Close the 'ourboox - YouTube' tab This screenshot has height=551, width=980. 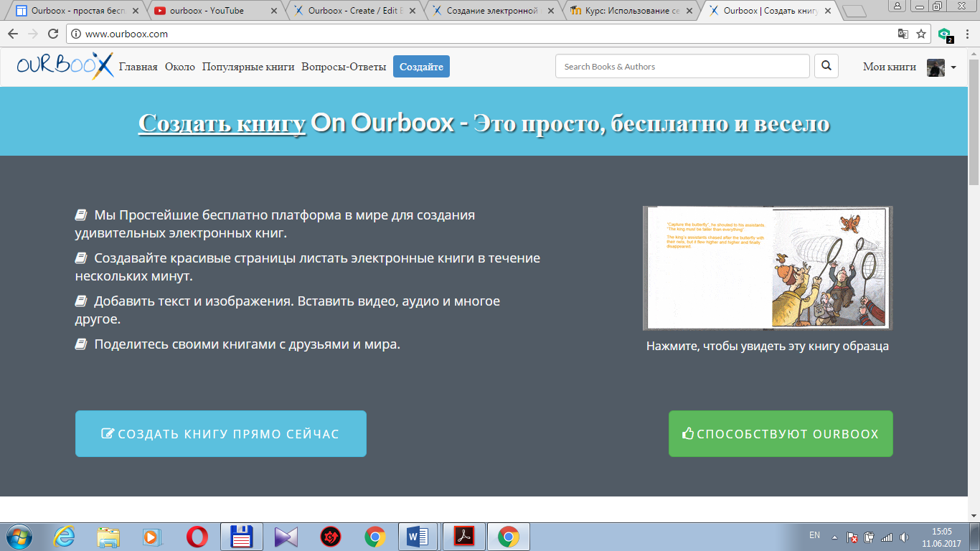273,11
